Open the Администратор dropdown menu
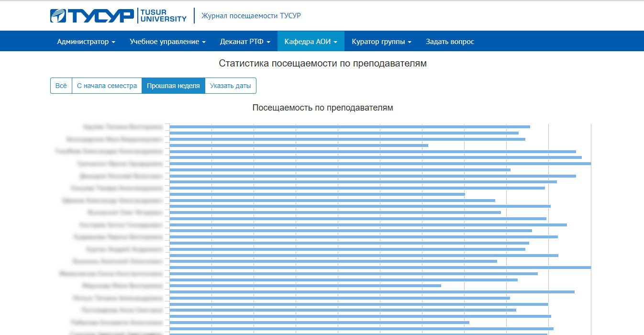 (x=86, y=42)
